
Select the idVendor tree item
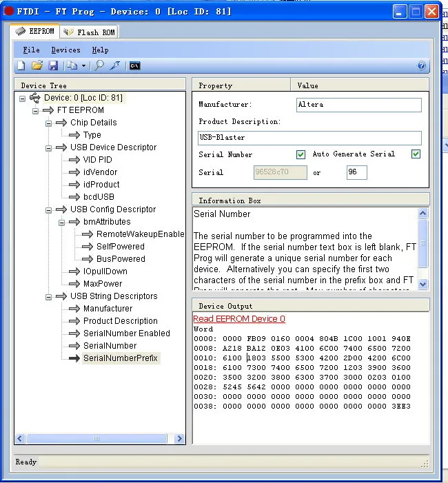pyautogui.click(x=100, y=172)
